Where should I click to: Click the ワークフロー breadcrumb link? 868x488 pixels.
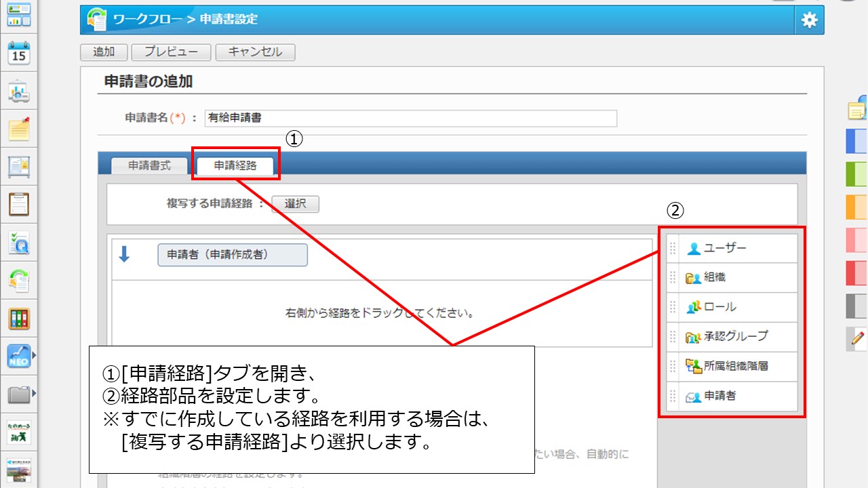coord(149,20)
